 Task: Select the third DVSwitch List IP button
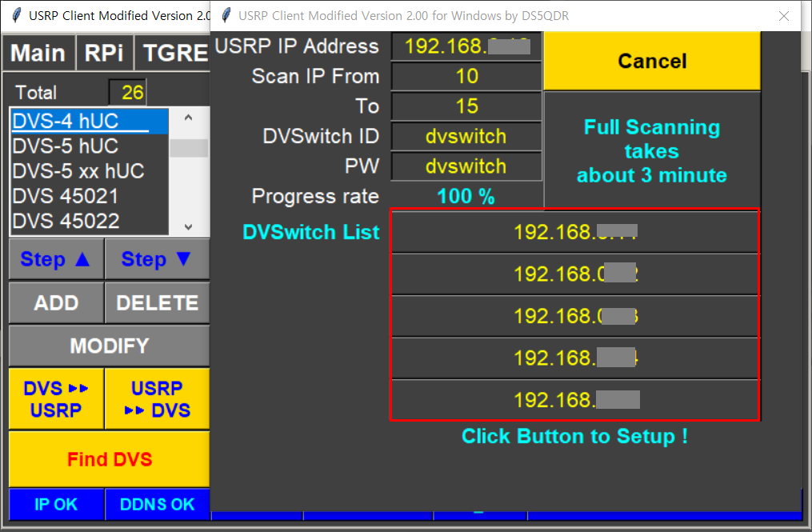click(575, 316)
